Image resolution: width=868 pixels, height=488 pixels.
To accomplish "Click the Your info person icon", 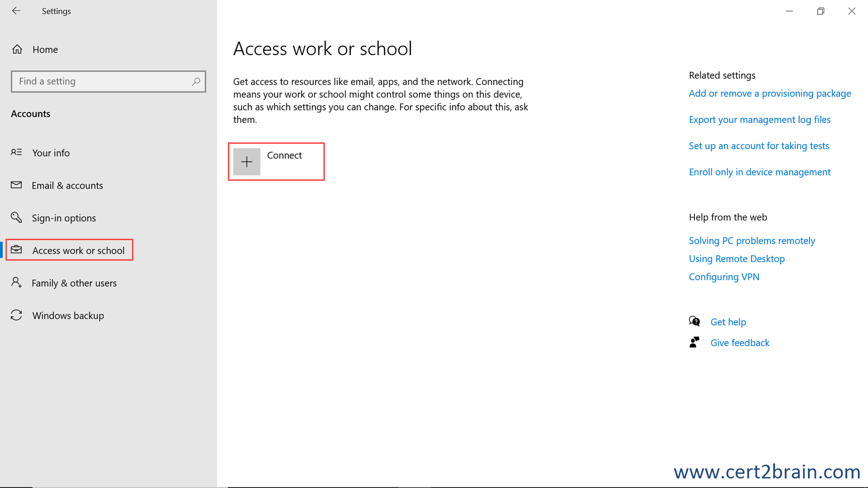I will point(16,152).
